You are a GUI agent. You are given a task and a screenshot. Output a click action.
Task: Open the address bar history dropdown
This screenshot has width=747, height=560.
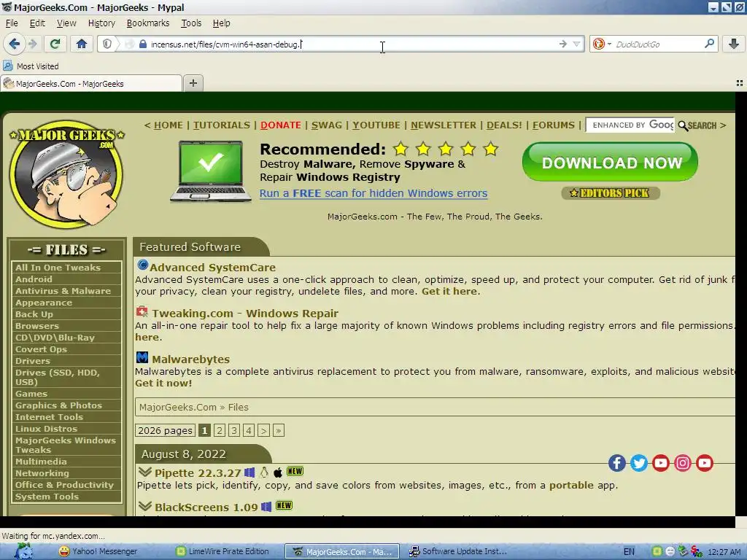(576, 44)
